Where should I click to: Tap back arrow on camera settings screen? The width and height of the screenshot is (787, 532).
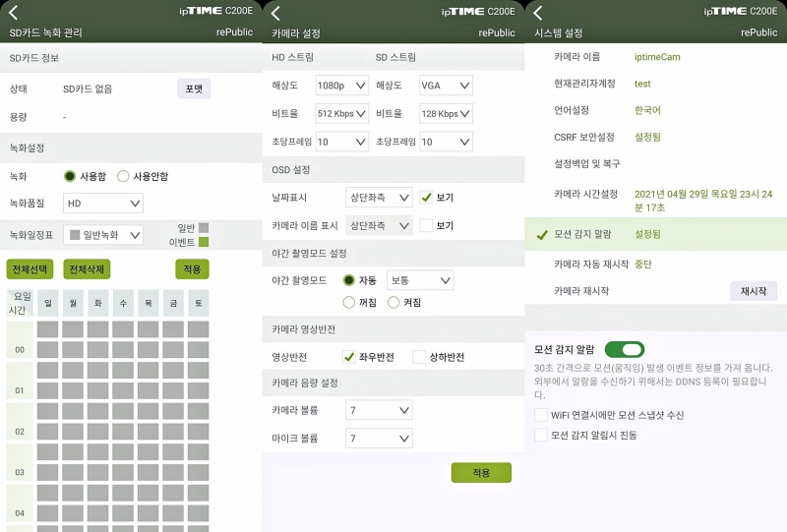[x=276, y=12]
